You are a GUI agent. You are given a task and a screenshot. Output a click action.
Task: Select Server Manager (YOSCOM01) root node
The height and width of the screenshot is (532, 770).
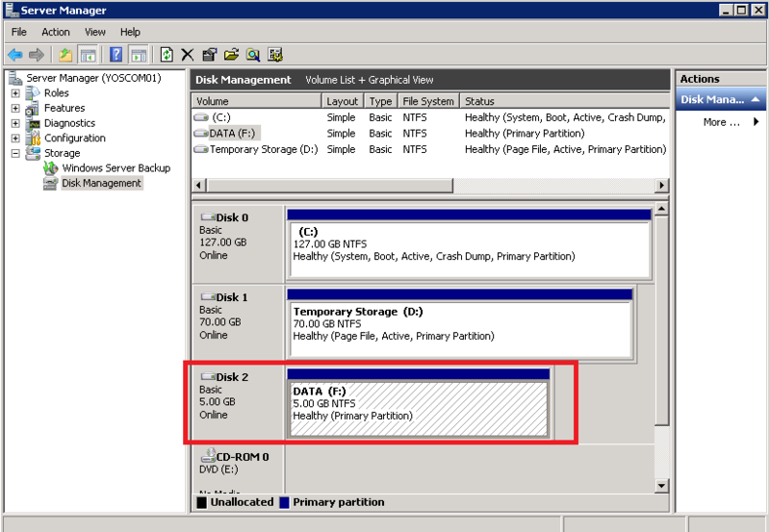point(93,78)
